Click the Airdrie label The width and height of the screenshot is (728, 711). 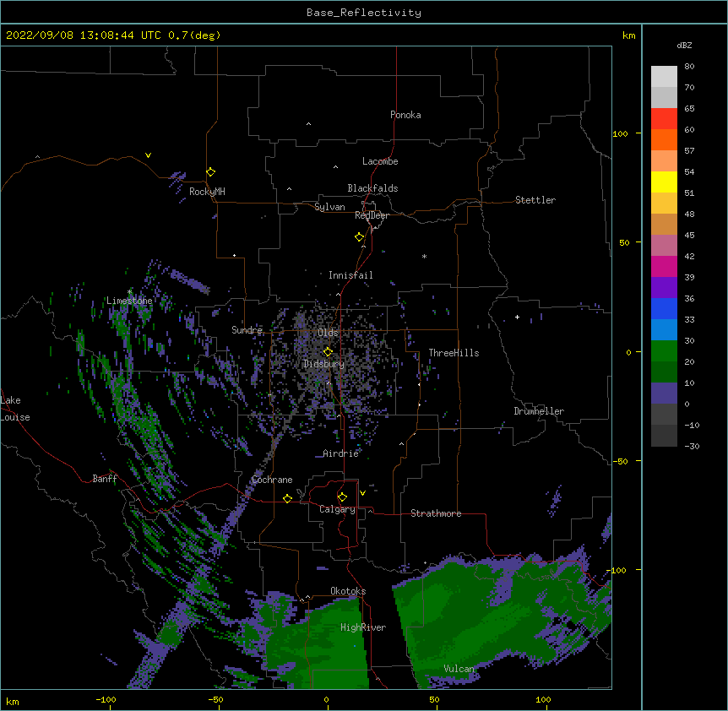click(x=340, y=453)
